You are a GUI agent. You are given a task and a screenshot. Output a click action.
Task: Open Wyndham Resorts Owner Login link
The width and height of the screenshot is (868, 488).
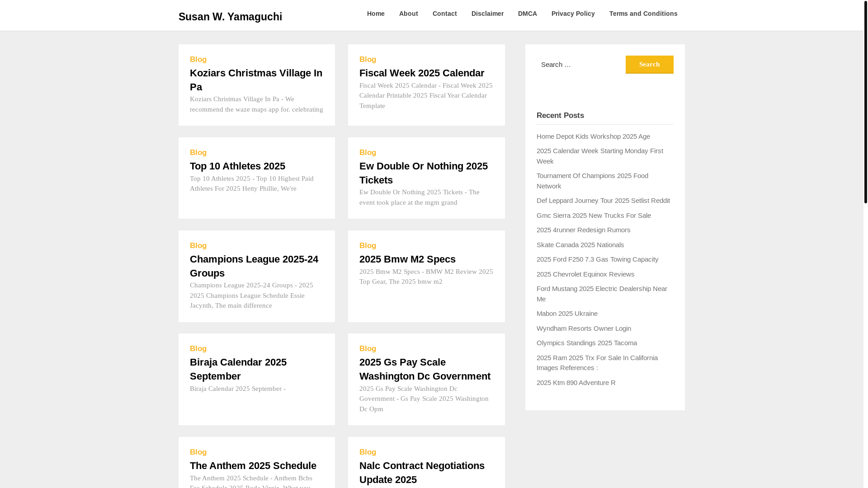[x=584, y=328]
